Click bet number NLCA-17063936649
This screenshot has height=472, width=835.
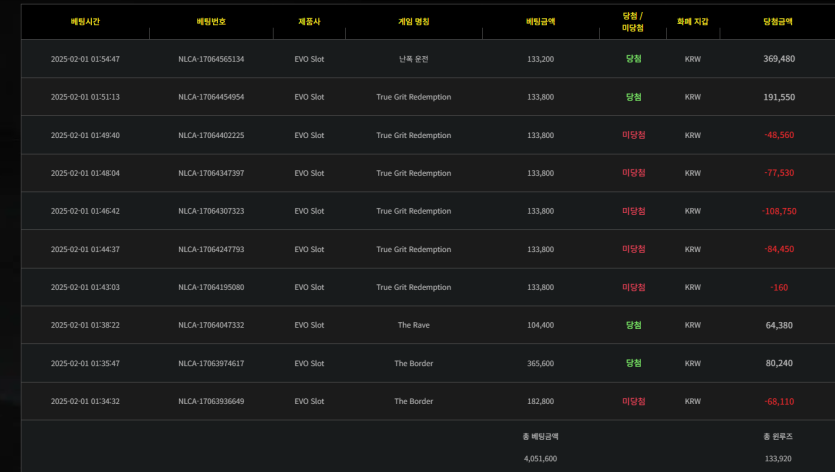(211, 401)
